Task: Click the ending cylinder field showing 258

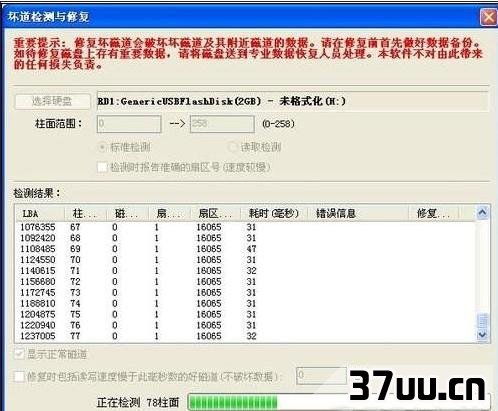Action: 222,124
